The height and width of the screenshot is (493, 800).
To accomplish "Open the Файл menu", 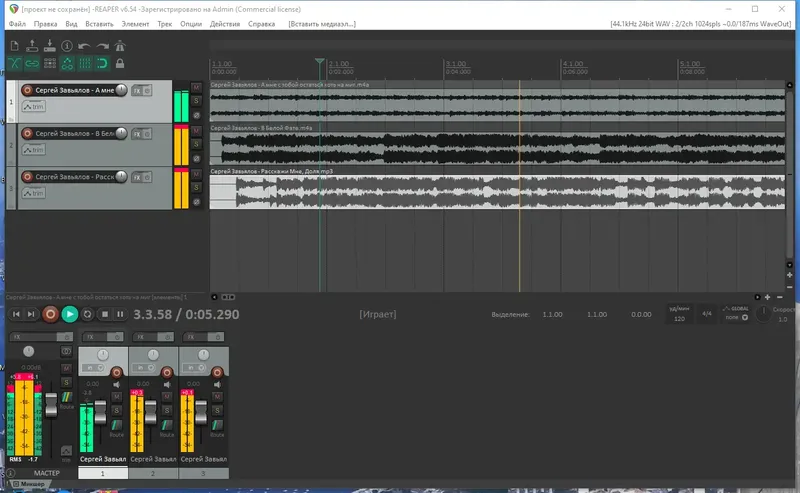I will [17, 24].
